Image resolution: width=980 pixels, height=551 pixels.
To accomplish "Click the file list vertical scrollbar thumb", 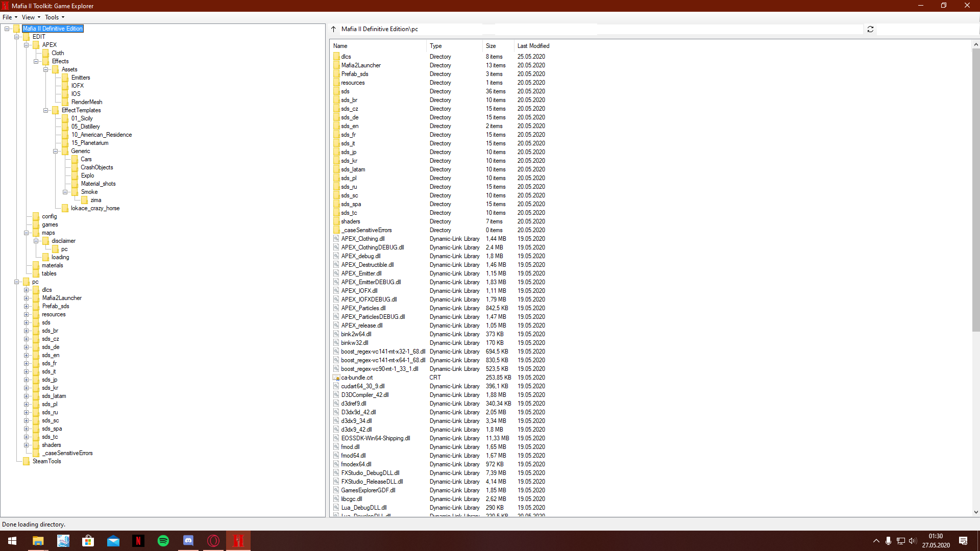I will (x=975, y=190).
